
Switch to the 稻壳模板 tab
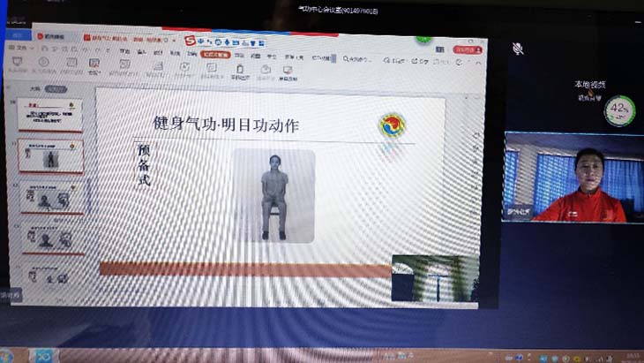coord(49,35)
